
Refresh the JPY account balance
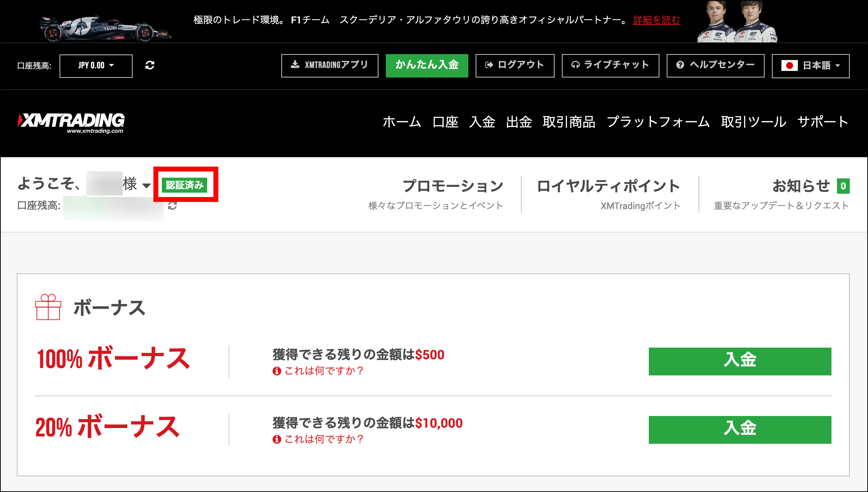point(150,66)
